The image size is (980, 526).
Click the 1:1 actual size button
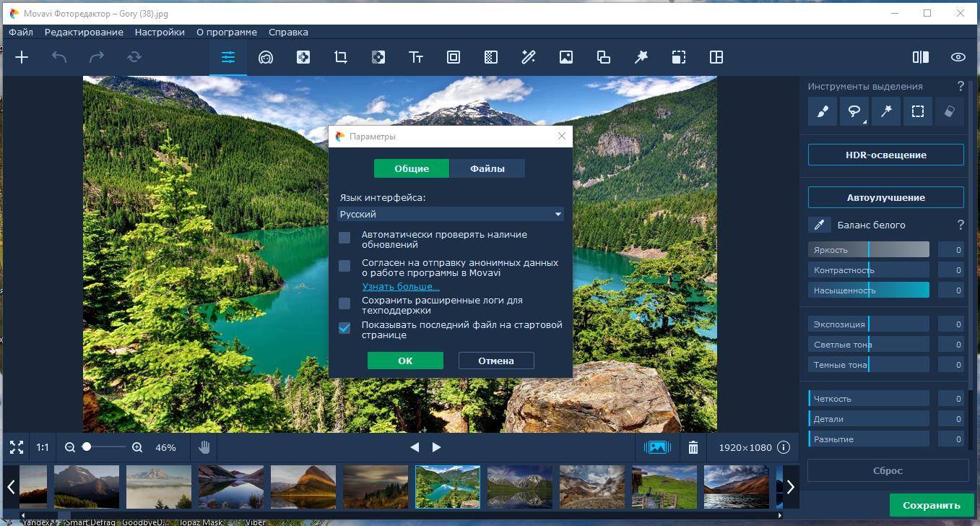(43, 447)
